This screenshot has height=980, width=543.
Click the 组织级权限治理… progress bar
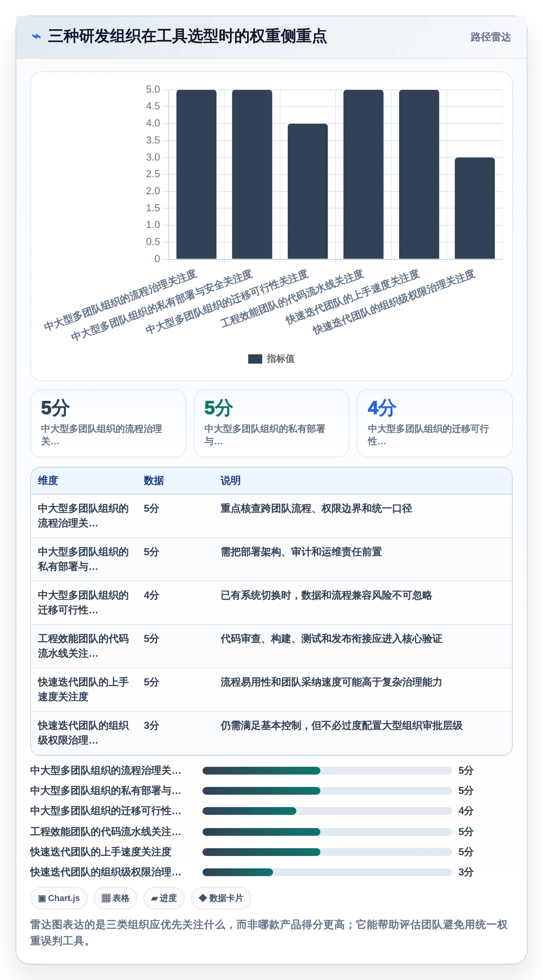(x=327, y=872)
